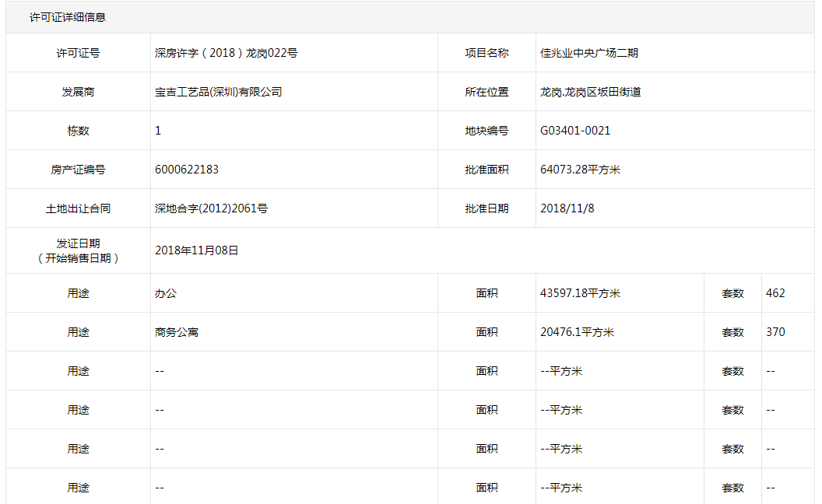Click the 所在位置 label
This screenshot has height=504, width=822.
pyautogui.click(x=487, y=92)
